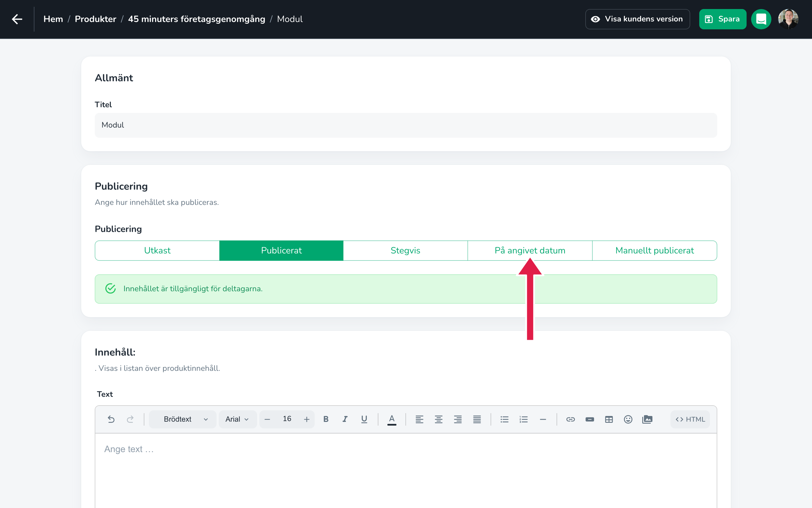Click the Innehållet är tillgängligt message
Viewport: 812px width, 508px height.
[x=406, y=289]
